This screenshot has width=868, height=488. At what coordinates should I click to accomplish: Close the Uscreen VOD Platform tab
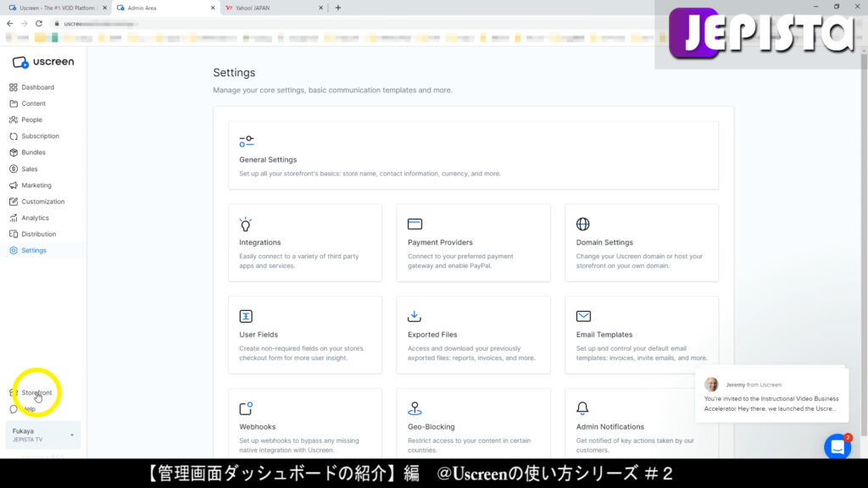(x=104, y=8)
